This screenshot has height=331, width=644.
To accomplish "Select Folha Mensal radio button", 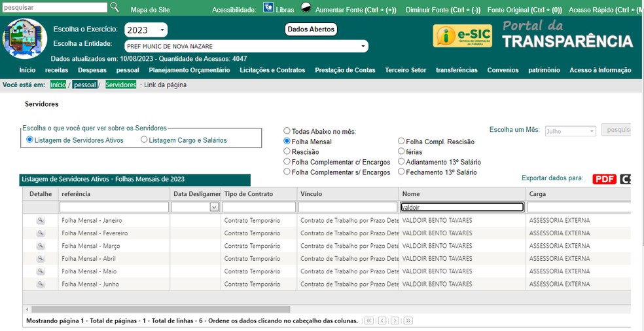I will (287, 142).
